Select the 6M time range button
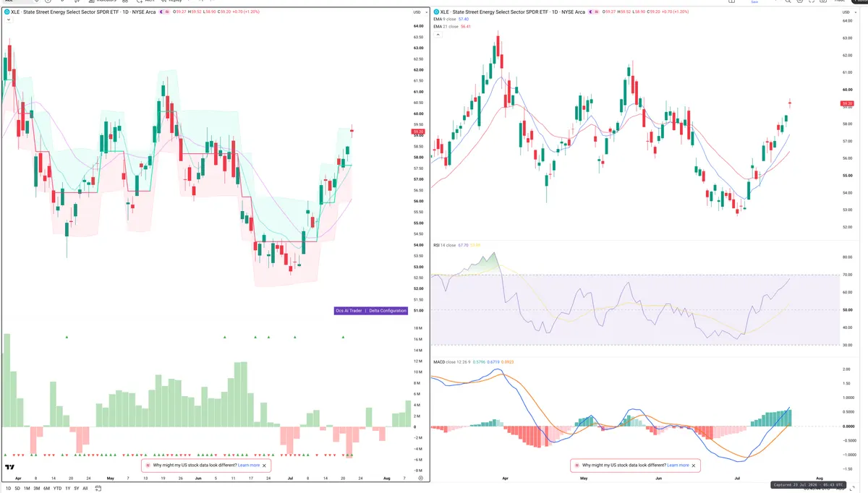The image size is (868, 493). (46, 489)
